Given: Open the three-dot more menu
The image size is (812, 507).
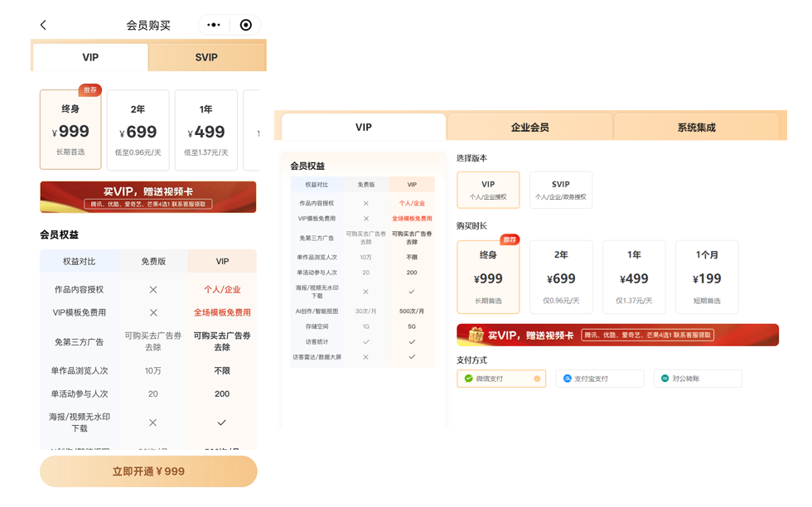Looking at the screenshot, I should (x=214, y=26).
